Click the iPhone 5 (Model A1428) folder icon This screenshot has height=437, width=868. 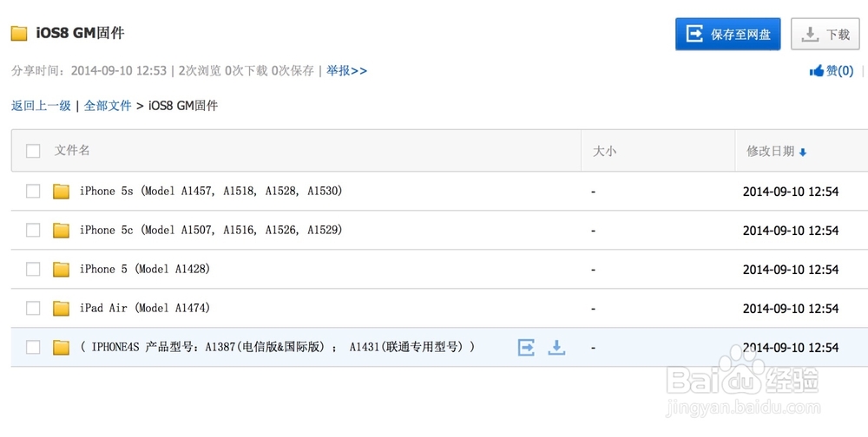point(61,270)
